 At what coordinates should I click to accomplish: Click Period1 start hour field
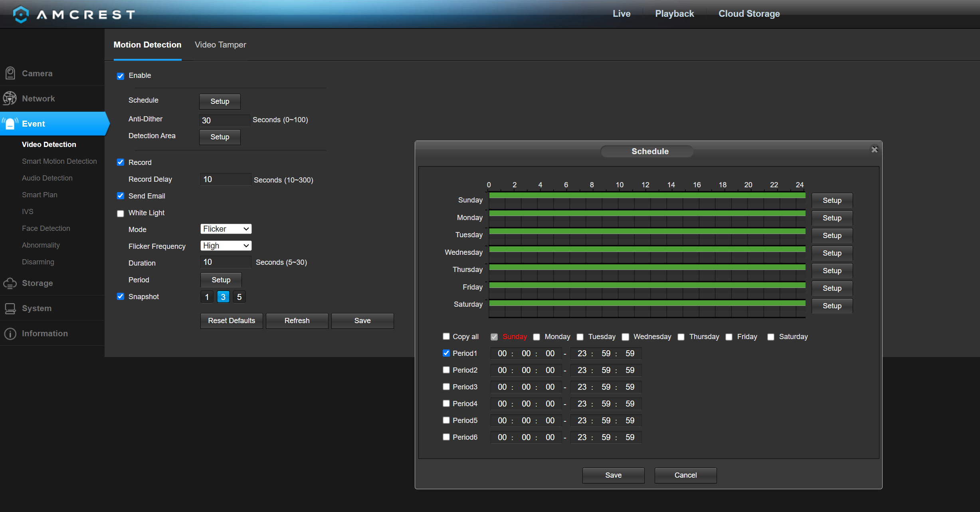click(x=502, y=353)
